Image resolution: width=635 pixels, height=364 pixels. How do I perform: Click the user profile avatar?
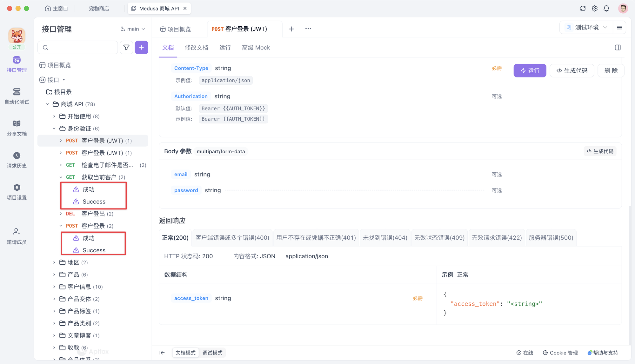pos(623,9)
